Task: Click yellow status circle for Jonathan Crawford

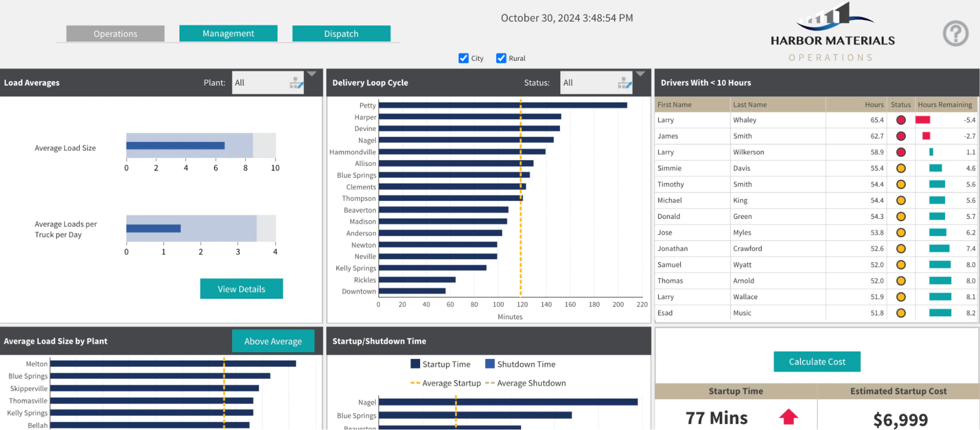Action: tap(901, 249)
